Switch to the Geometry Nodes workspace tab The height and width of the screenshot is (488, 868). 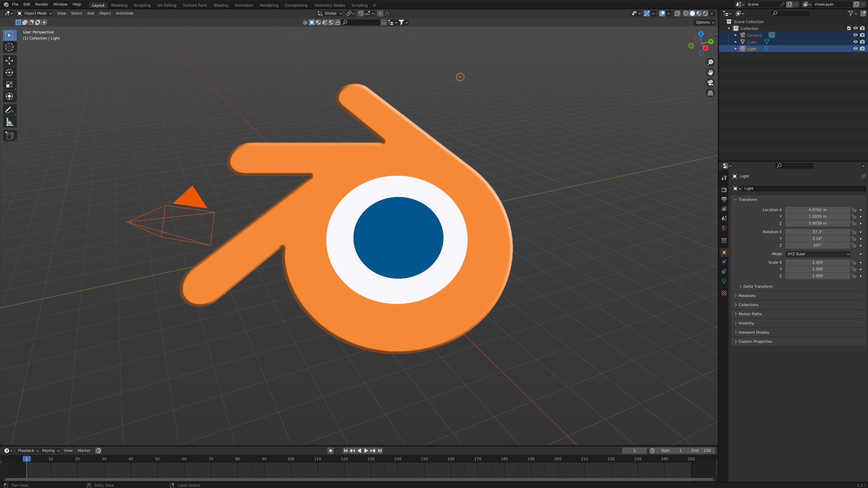(330, 5)
